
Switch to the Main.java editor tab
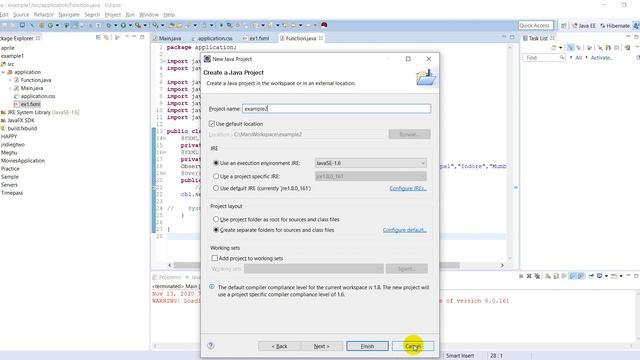[x=168, y=38]
